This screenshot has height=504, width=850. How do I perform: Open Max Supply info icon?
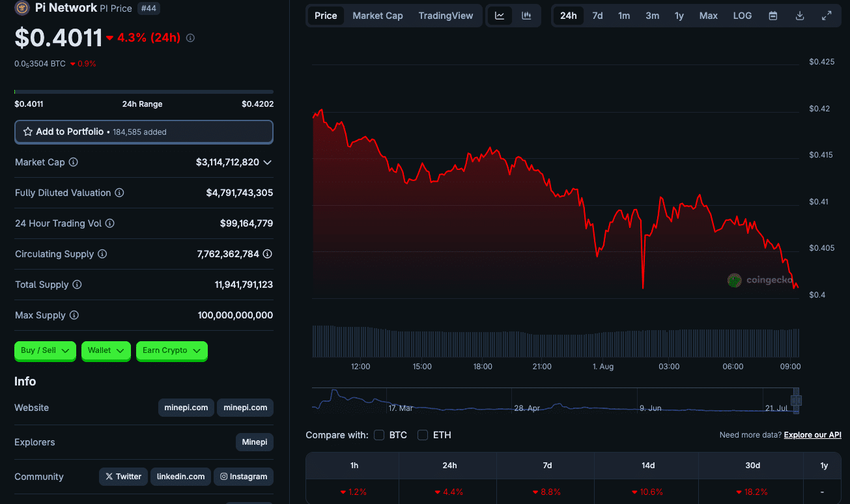click(x=74, y=315)
